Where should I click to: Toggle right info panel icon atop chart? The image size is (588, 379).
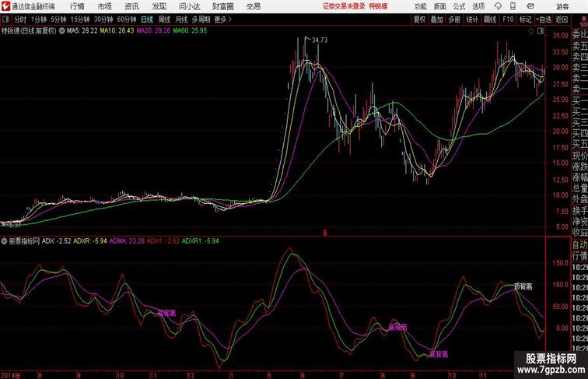click(541, 31)
